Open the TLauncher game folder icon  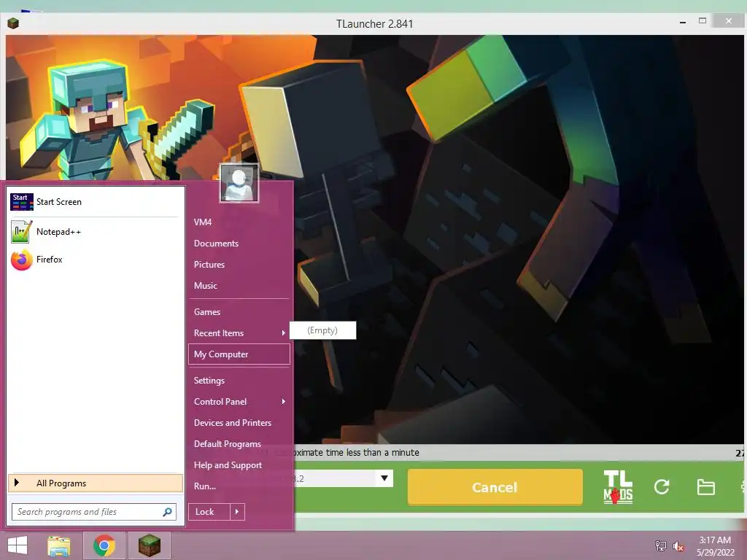[705, 487]
